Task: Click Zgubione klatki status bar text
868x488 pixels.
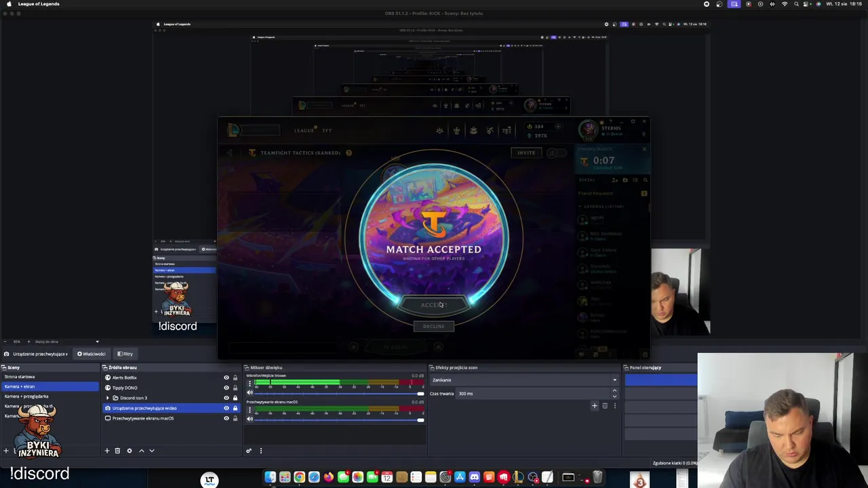Action: pos(675,463)
